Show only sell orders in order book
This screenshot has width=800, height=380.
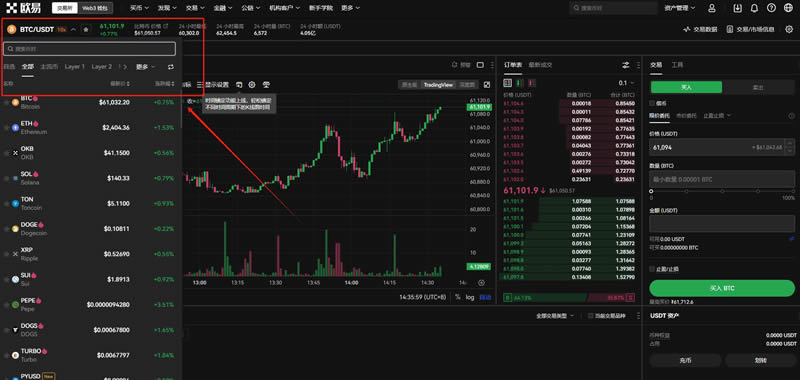[x=532, y=83]
